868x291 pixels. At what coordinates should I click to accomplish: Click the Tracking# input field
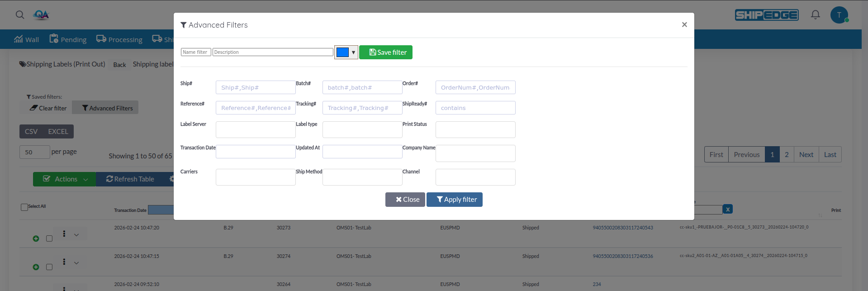pyautogui.click(x=362, y=108)
